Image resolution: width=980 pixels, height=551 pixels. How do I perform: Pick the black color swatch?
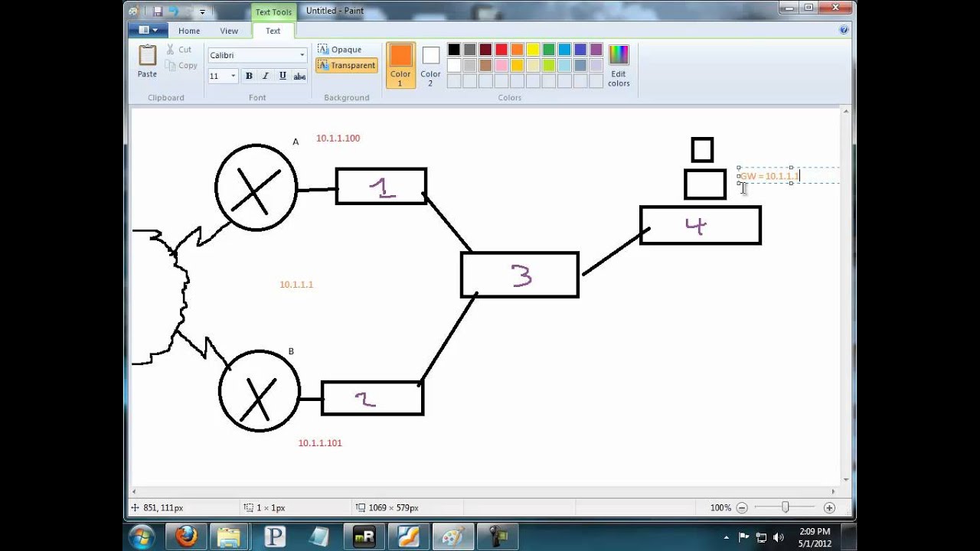(454, 50)
